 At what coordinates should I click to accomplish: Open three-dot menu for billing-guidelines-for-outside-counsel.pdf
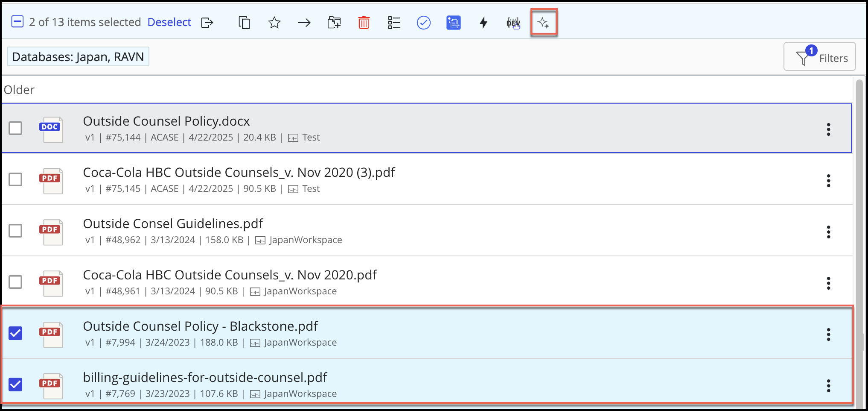828,386
